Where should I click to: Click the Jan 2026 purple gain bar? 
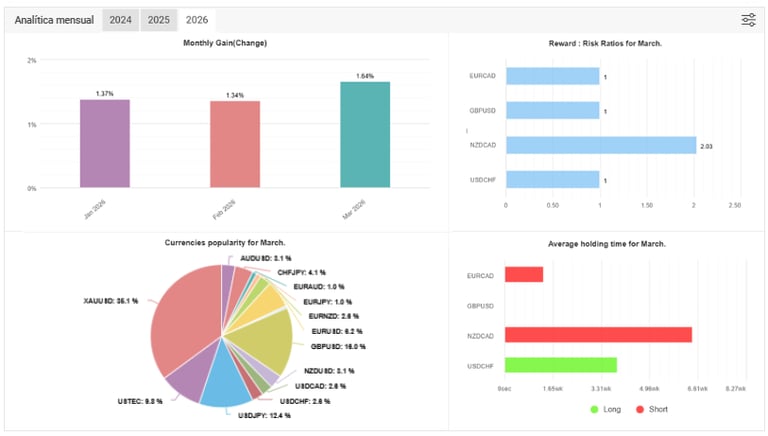tap(105, 144)
